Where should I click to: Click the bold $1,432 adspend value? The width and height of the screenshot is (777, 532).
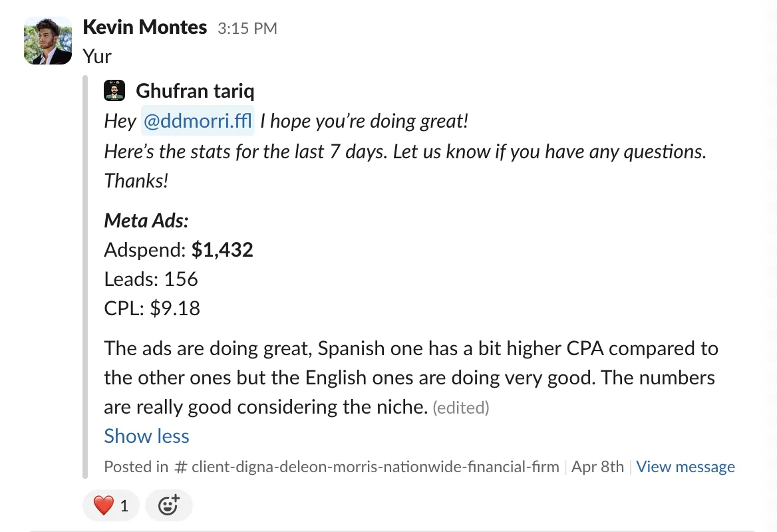coord(222,249)
